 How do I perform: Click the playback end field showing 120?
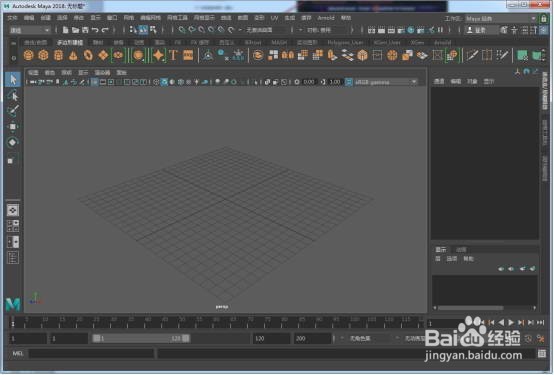click(x=271, y=339)
